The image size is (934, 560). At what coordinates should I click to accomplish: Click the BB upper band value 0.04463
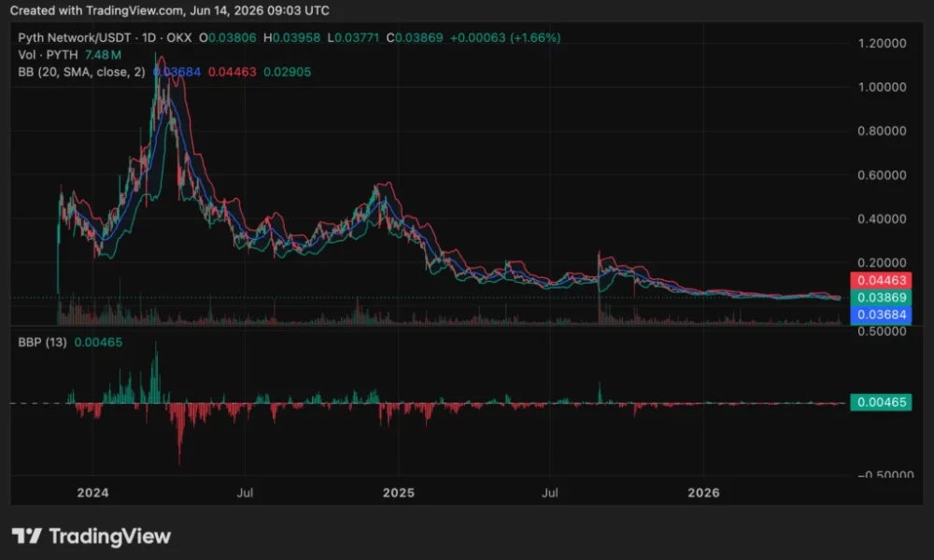point(232,72)
